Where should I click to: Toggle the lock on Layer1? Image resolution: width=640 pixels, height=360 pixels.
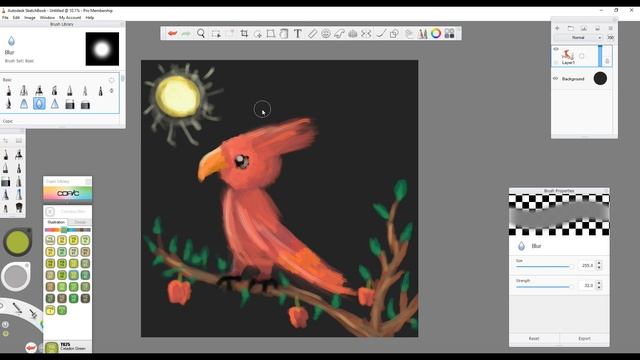[607, 61]
